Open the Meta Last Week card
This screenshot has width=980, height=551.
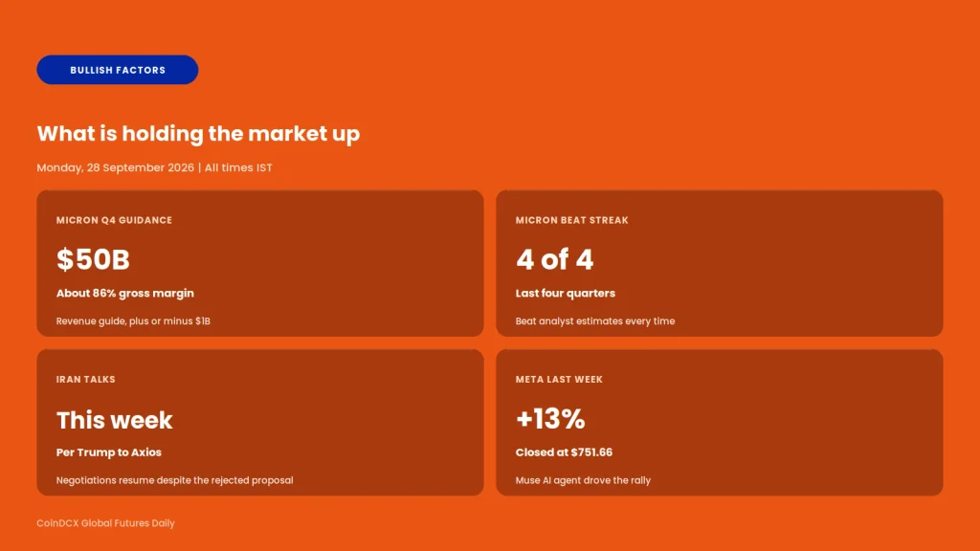[x=720, y=422]
